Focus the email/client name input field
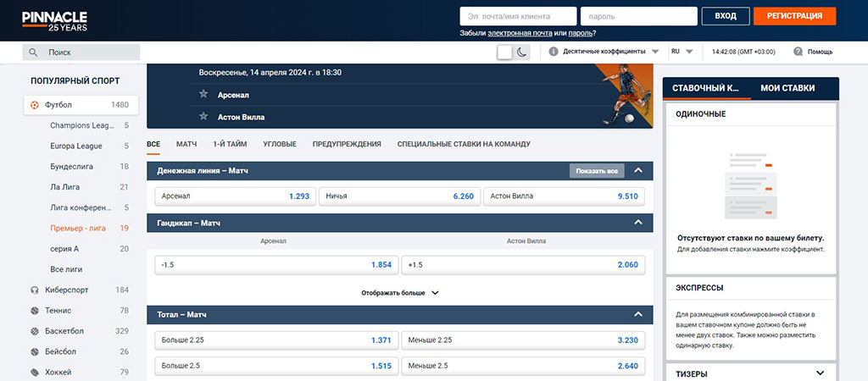The image size is (868, 381). pos(518,17)
